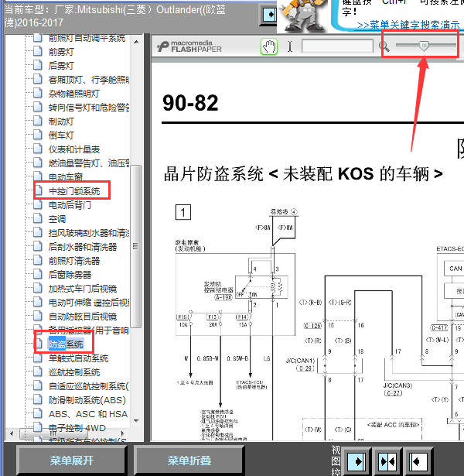Click the document icon beside 挡风玻璃刮水器和清洗

click(38, 232)
